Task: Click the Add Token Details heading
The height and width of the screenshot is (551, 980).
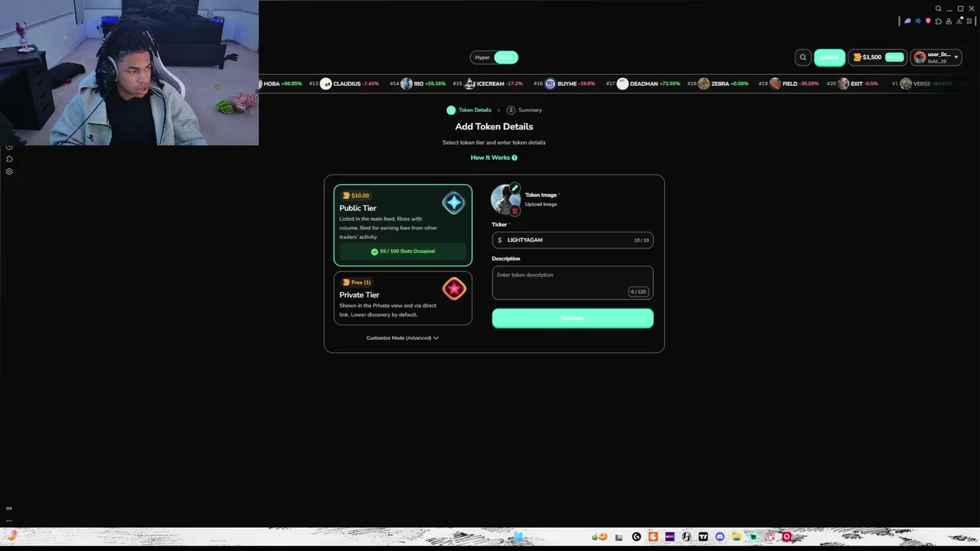Action: click(494, 127)
